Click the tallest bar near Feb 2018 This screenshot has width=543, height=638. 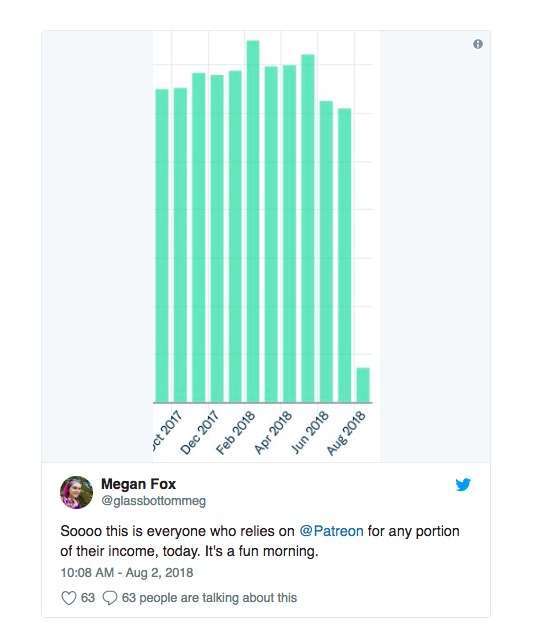tap(253, 222)
